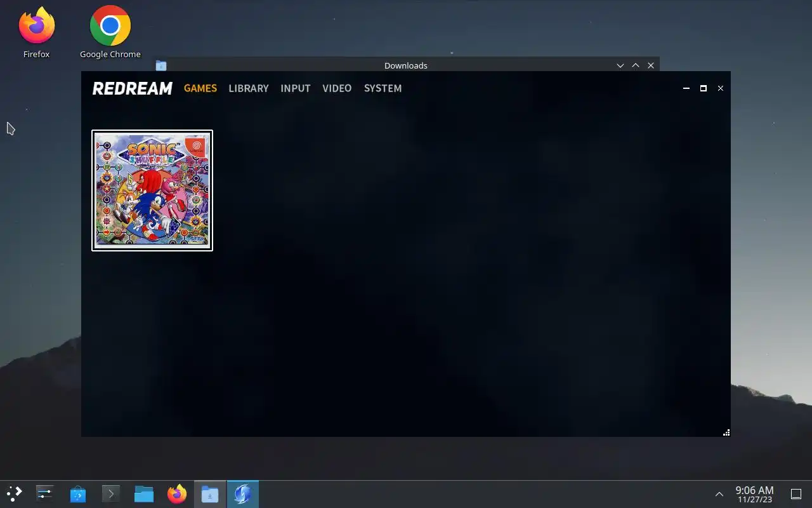Switch to Downloads window in taskbar
Viewport: 812px width, 508px height.
pos(210,494)
